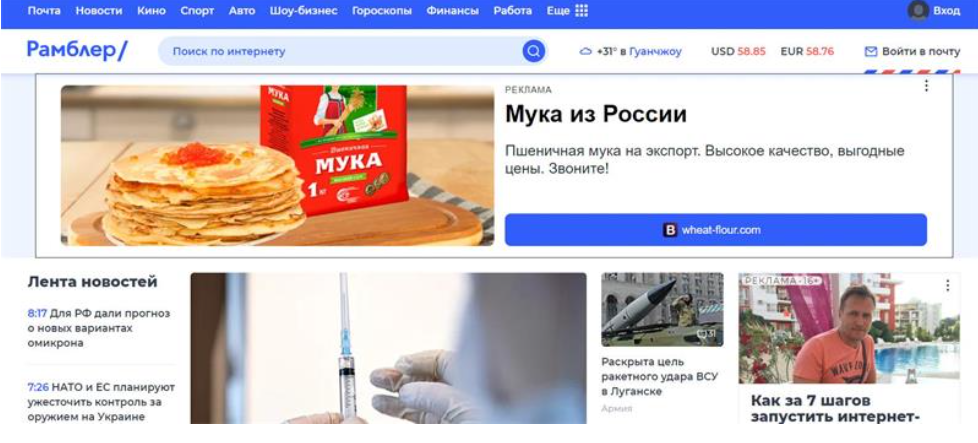Open the missile parade news thumbnail
This screenshot has height=443, width=978.
[x=662, y=309]
